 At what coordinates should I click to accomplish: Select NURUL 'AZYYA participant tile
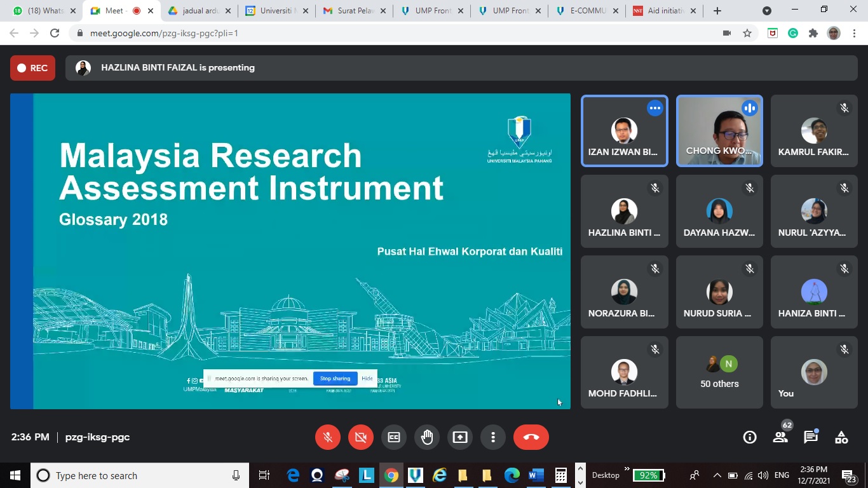click(x=814, y=212)
